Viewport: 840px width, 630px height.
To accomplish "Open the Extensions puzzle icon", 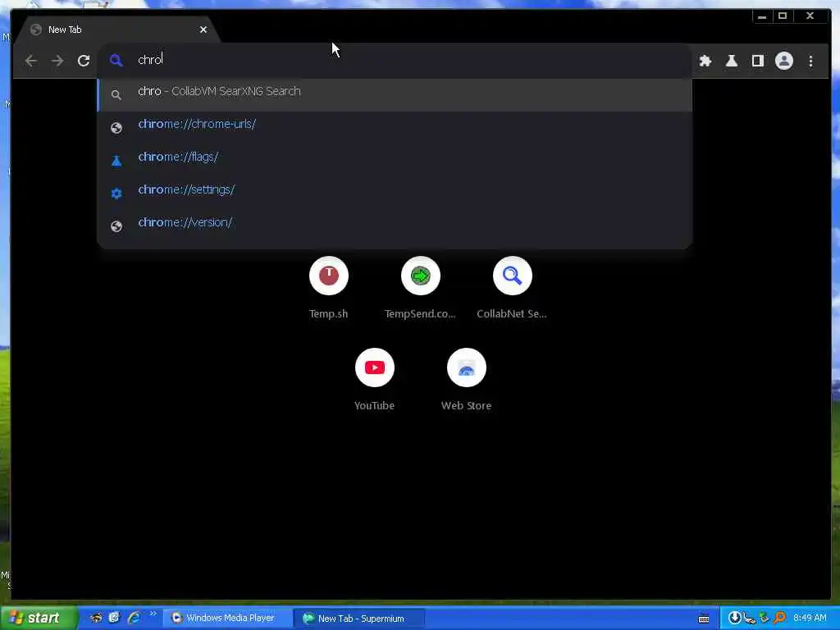I will [x=705, y=61].
